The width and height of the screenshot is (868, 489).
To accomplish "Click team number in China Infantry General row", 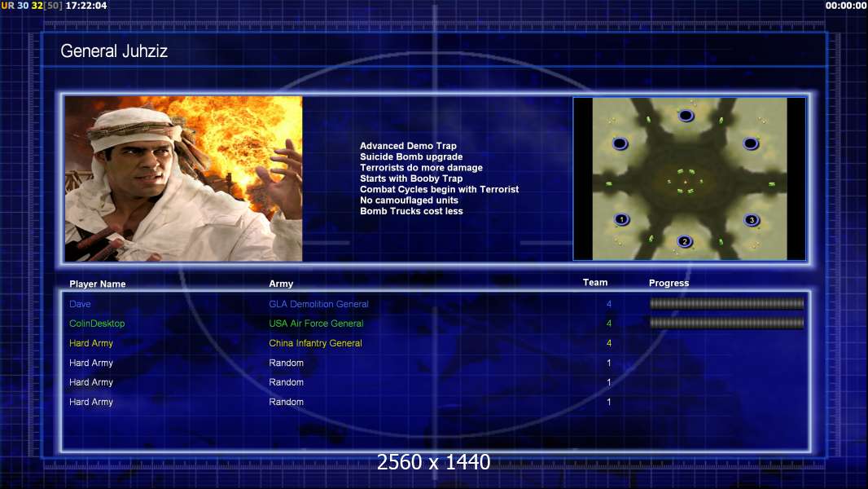I will pyautogui.click(x=609, y=343).
